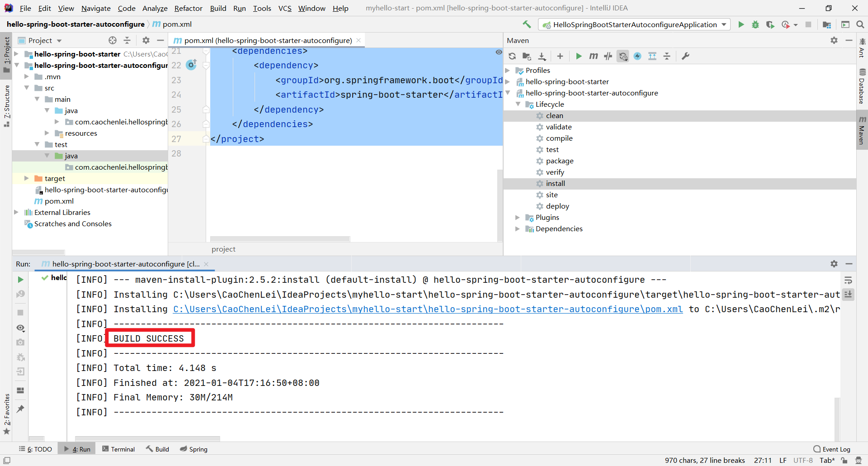The height and width of the screenshot is (466, 868).
Task: Open Run panel gear options
Action: (834, 264)
